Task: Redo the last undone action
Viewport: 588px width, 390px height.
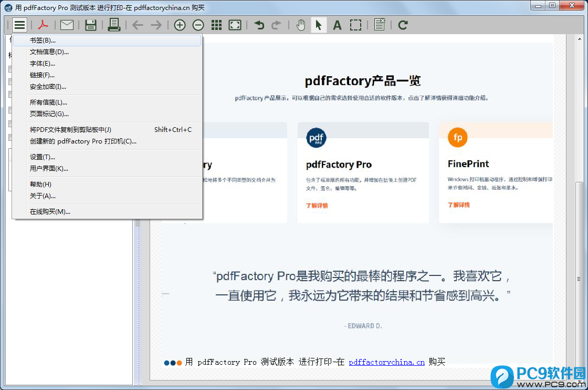Action: [276, 25]
